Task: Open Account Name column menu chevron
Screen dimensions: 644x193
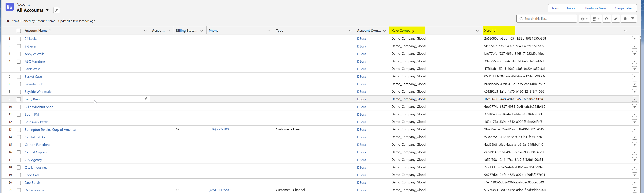Action: click(145, 31)
